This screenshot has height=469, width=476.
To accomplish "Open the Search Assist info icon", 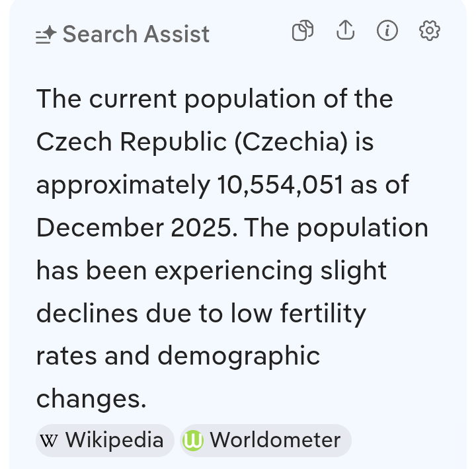I will 387,31.
